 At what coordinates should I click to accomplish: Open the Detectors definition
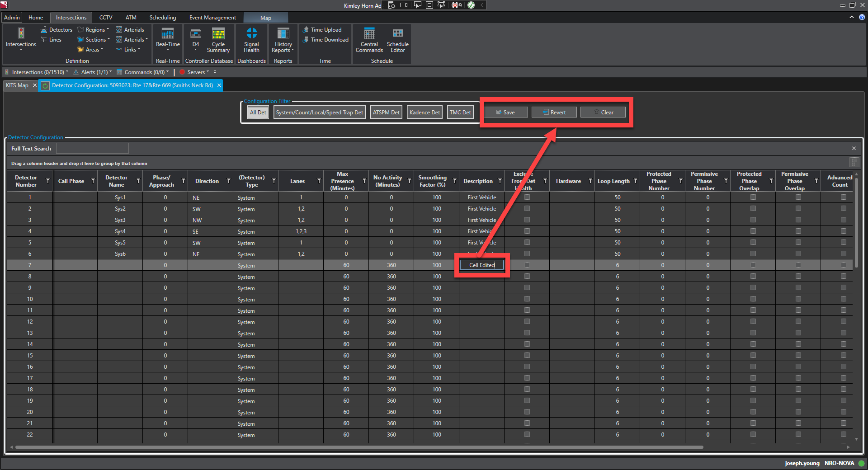pos(57,30)
